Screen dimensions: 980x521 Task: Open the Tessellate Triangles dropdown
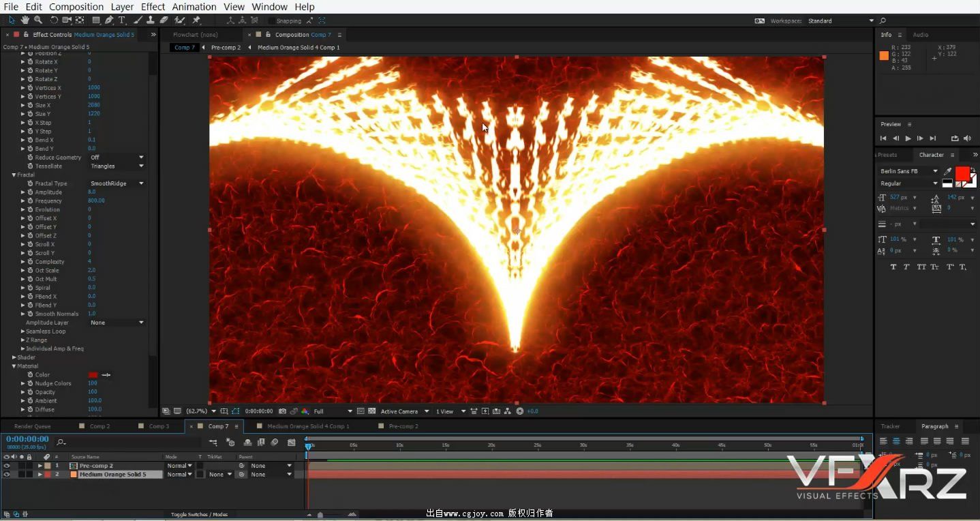[117, 166]
